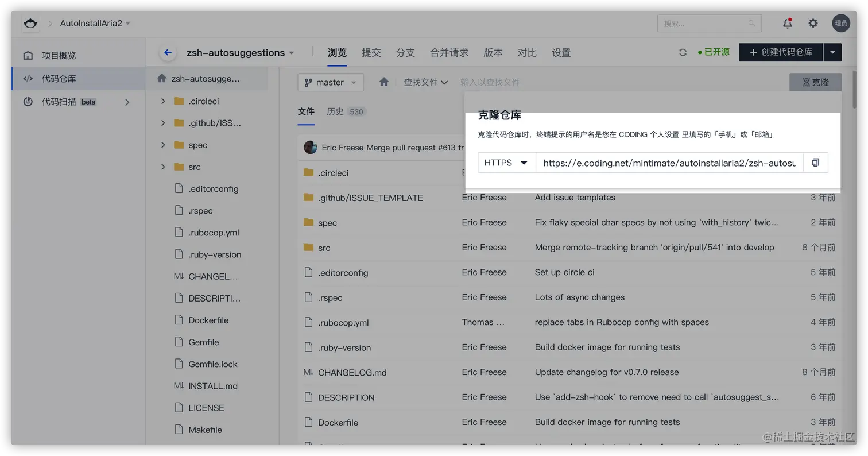Click the Makefile file icon in tree

coord(179,430)
